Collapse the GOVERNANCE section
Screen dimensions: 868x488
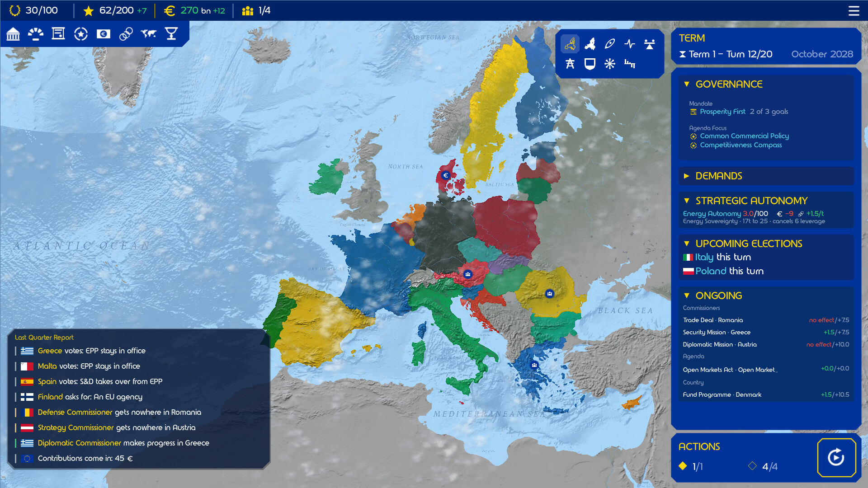point(687,84)
